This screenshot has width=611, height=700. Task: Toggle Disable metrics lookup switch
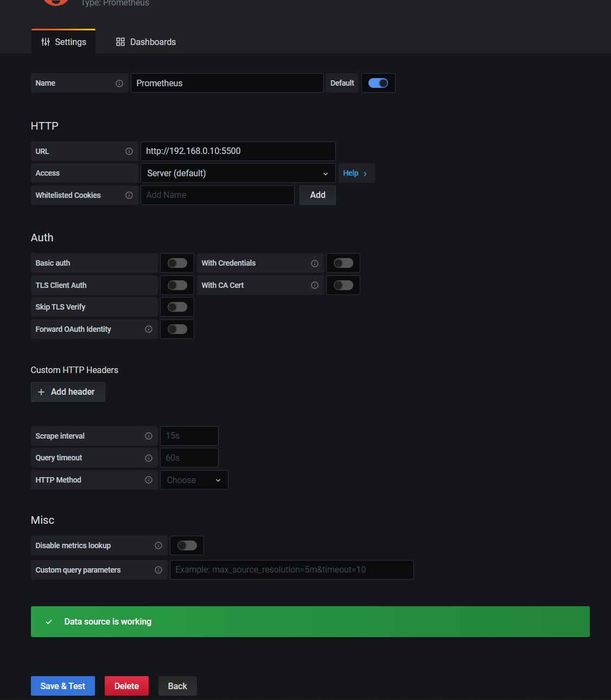[187, 545]
